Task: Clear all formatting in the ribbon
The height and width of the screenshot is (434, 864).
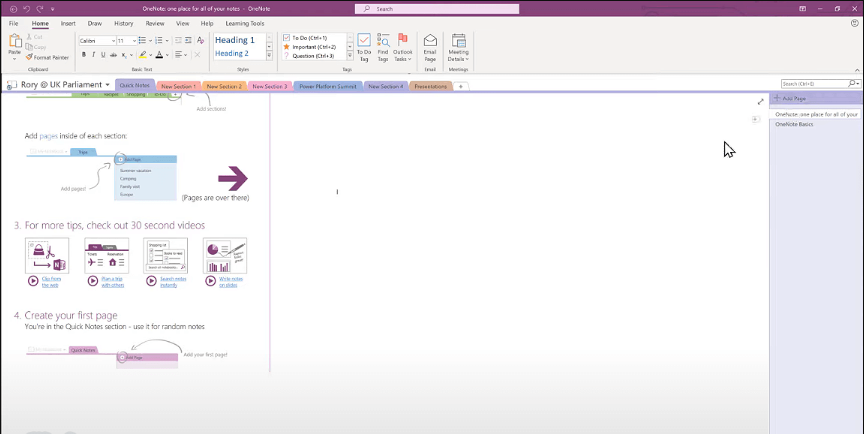Action: (x=201, y=40)
